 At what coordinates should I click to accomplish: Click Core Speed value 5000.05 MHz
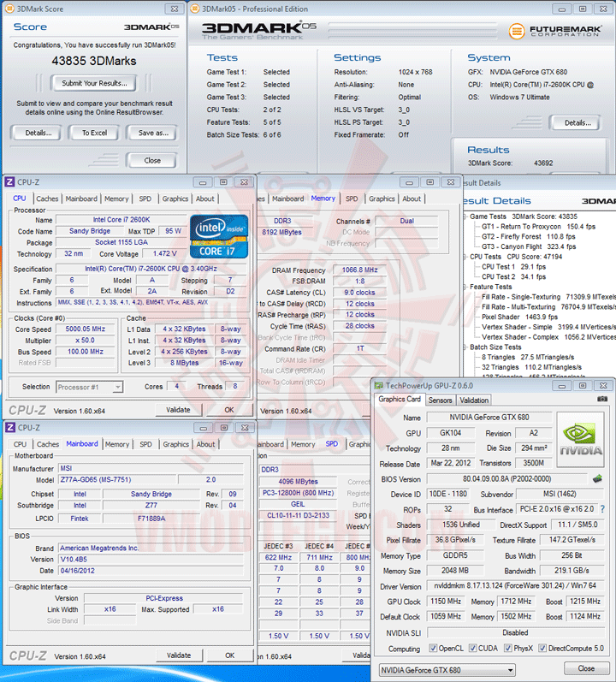click(x=86, y=329)
